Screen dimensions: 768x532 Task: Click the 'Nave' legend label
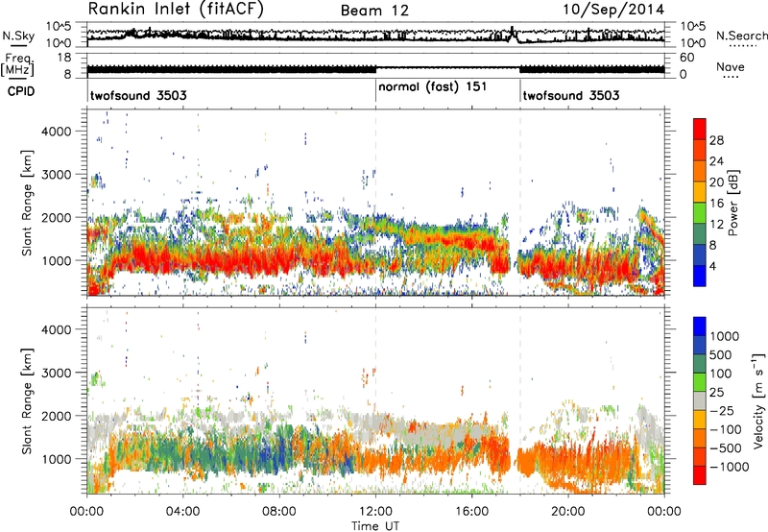click(730, 67)
